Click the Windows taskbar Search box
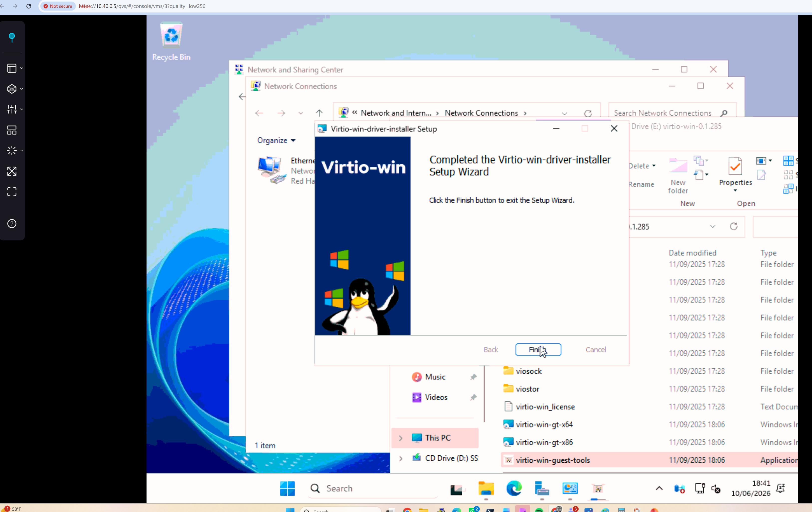 (372, 488)
